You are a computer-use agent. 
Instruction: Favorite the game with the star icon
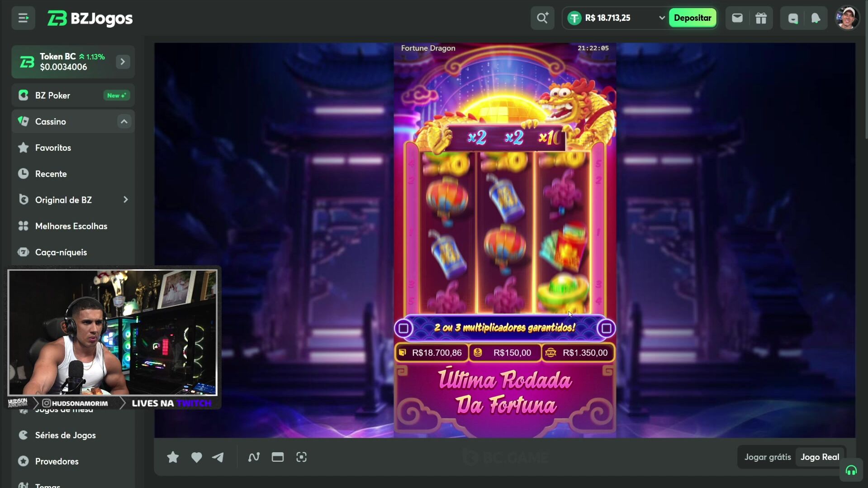point(172,457)
